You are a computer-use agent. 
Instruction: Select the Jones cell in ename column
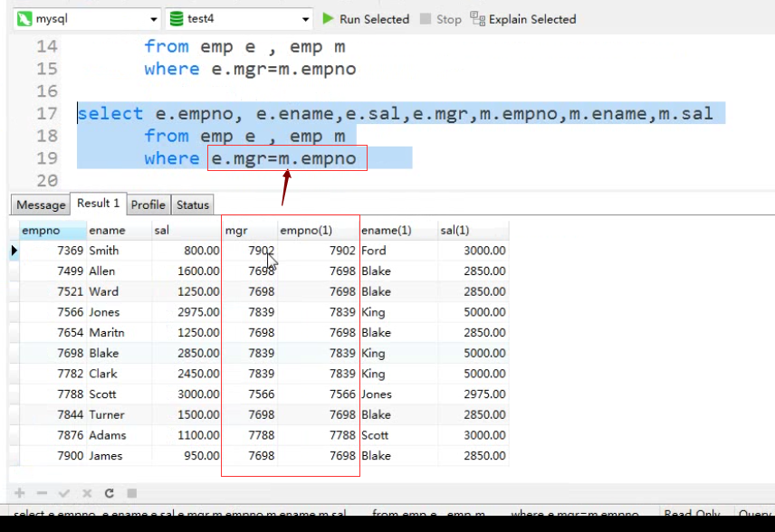pyautogui.click(x=120, y=312)
